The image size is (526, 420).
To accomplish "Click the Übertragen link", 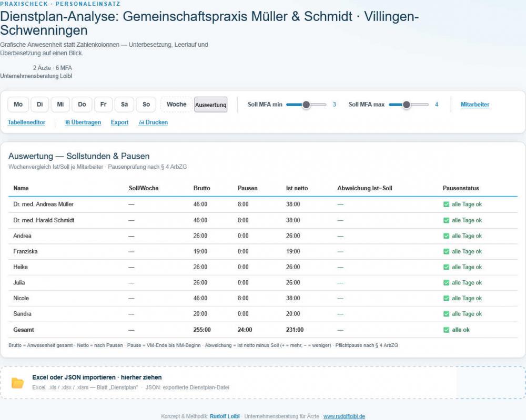I will point(83,122).
